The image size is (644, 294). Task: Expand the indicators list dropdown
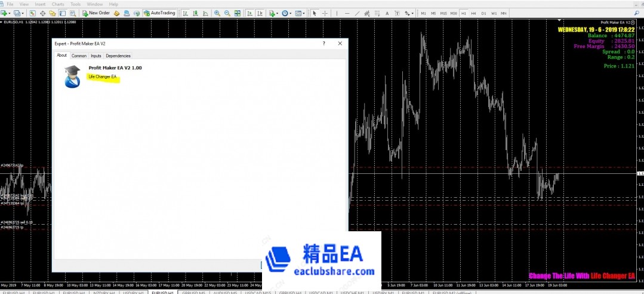(x=276, y=13)
